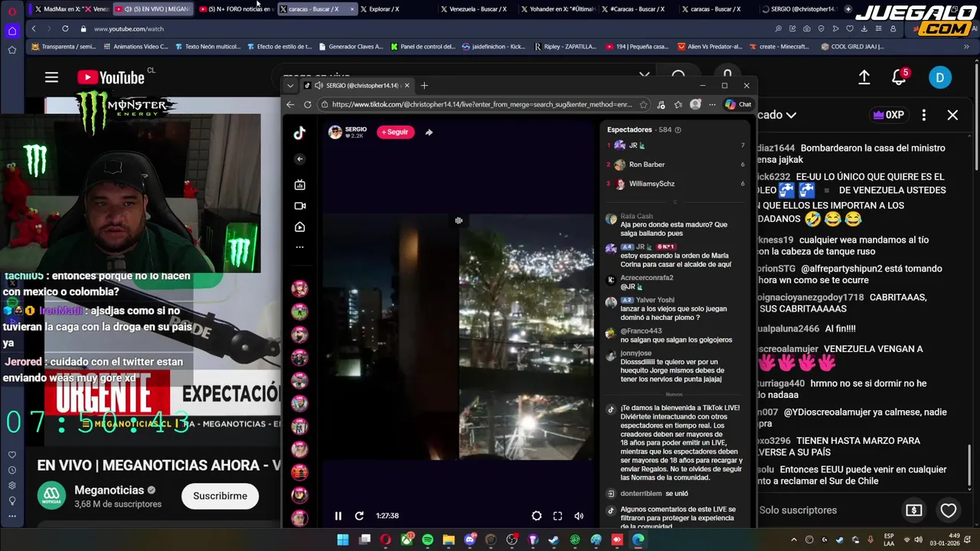
Task: Expand the YouTube chat mode dropdown chevron
Action: click(791, 115)
